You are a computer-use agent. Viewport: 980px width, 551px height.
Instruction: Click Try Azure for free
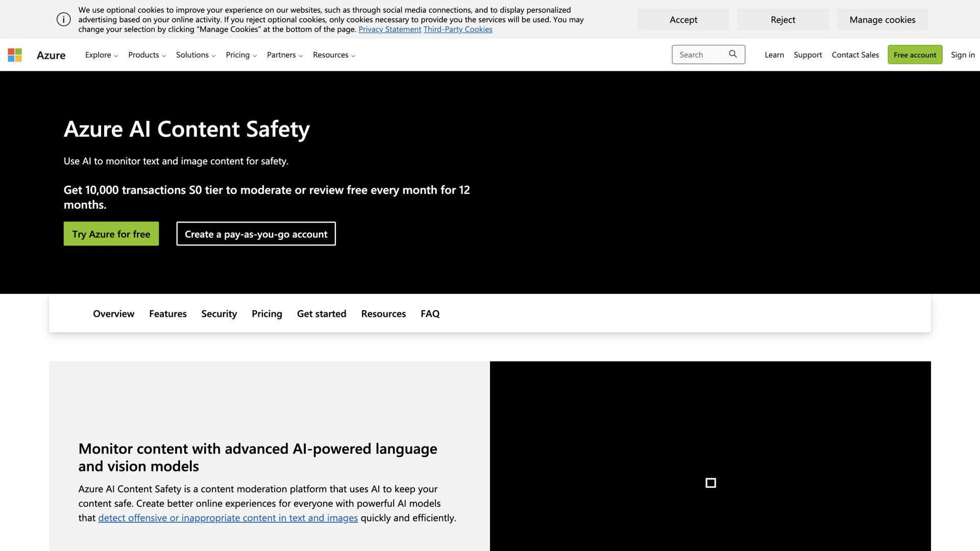pos(111,234)
